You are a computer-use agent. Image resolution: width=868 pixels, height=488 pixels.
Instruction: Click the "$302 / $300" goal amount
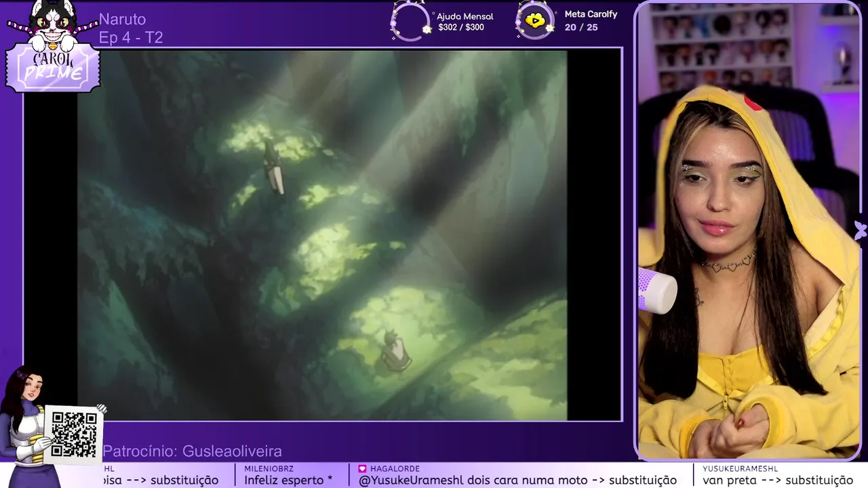[x=461, y=28]
